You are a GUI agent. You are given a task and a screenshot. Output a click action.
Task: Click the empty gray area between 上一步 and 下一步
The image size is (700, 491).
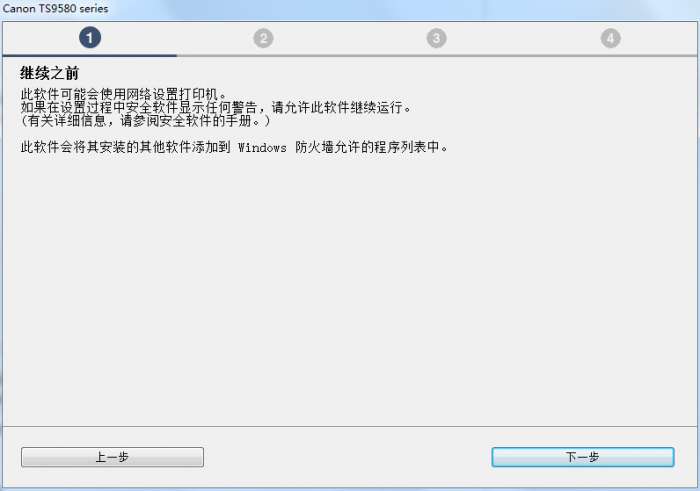pos(347,457)
